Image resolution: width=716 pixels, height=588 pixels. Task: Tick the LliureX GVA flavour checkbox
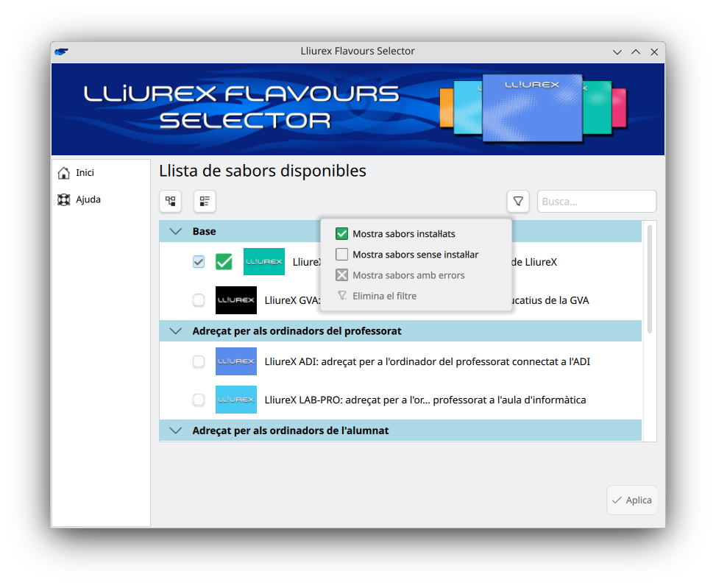coord(199,300)
